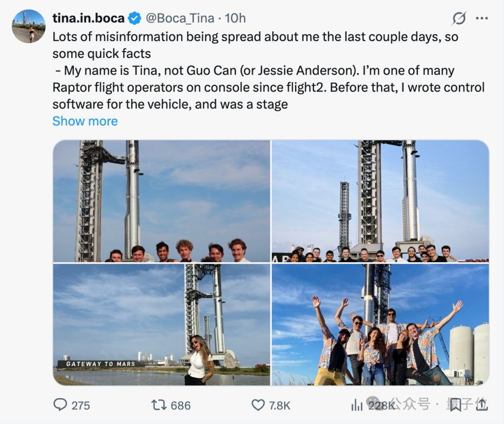Click the retweet arrows icon

click(159, 405)
